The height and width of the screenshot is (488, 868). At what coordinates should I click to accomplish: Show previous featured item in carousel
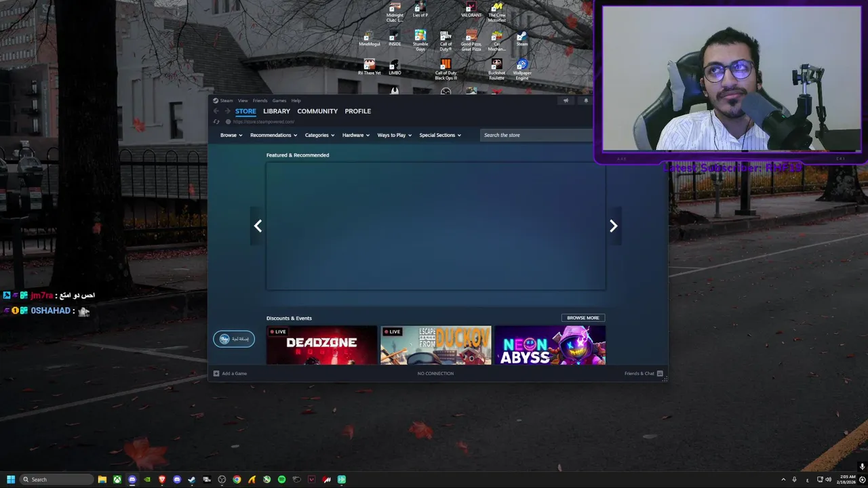(x=258, y=226)
